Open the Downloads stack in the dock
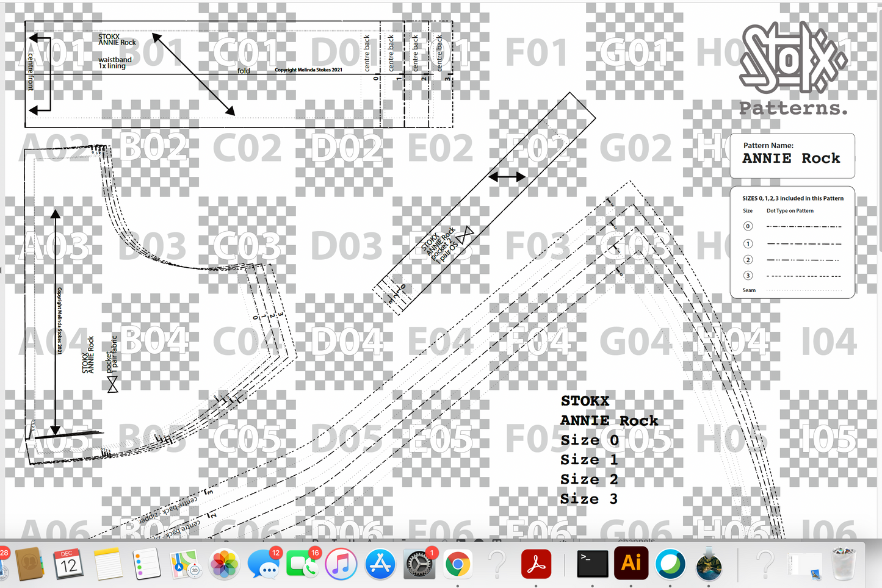This screenshot has height=588, width=882. [x=709, y=564]
